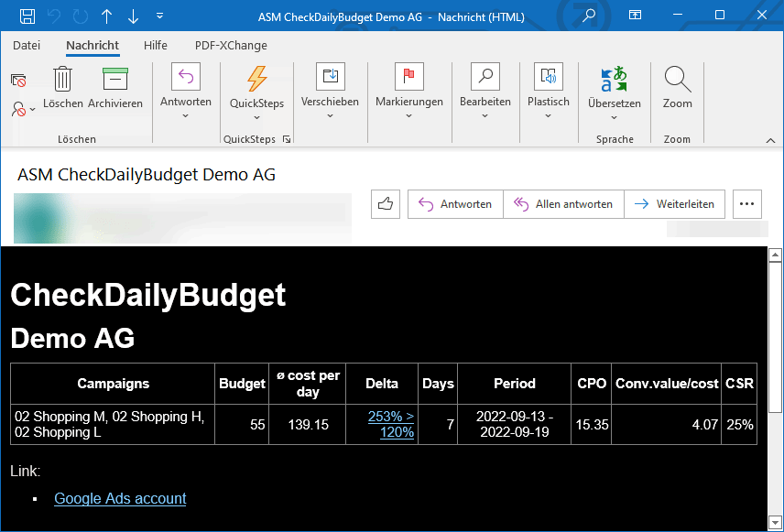784x532 pixels.
Task: Toggle the thumbs-up like on the message
Action: pos(385,203)
